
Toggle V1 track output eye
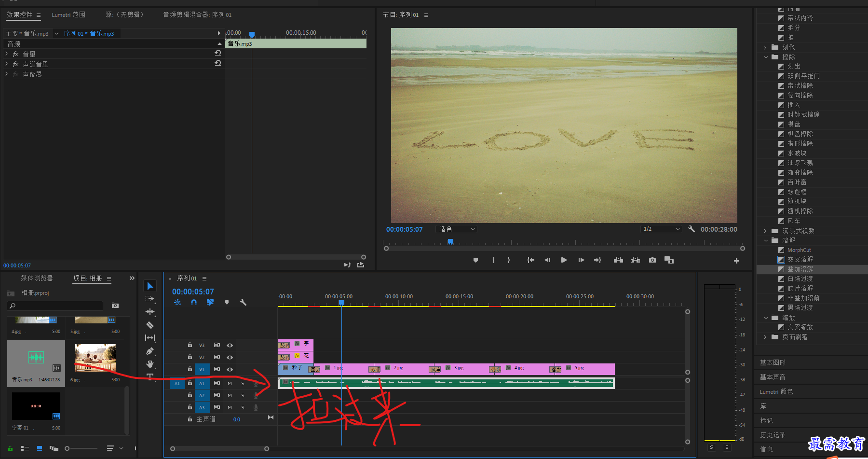[x=230, y=369]
